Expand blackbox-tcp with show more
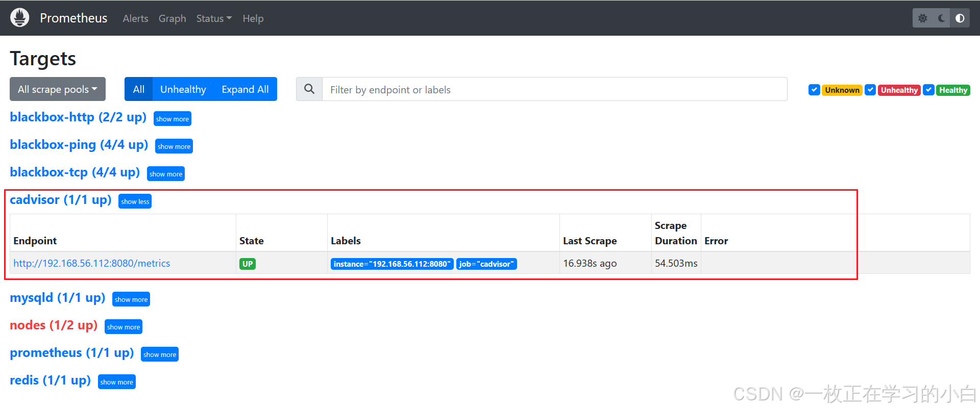The image size is (980, 410). pyautogui.click(x=166, y=174)
